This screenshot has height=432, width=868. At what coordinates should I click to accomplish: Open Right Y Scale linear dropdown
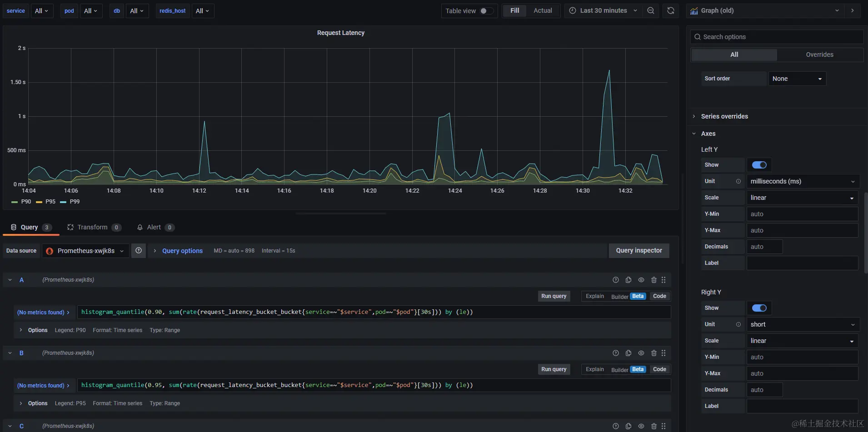point(803,341)
